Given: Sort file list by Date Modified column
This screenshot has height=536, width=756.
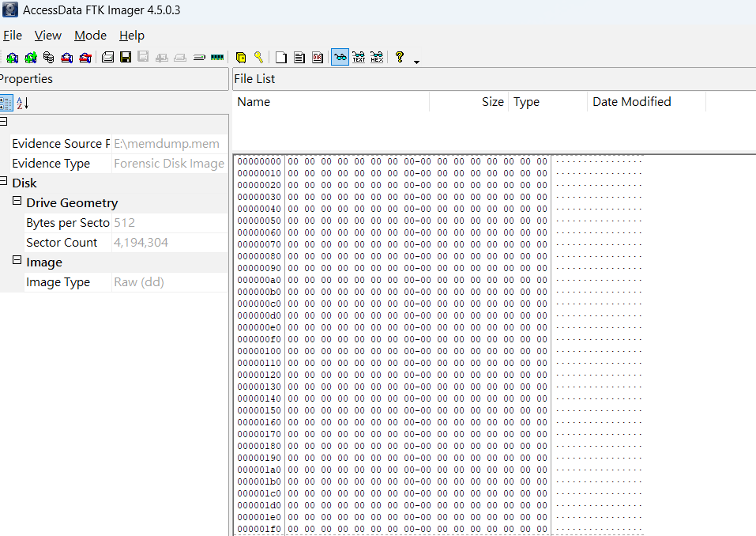Looking at the screenshot, I should click(646, 102).
